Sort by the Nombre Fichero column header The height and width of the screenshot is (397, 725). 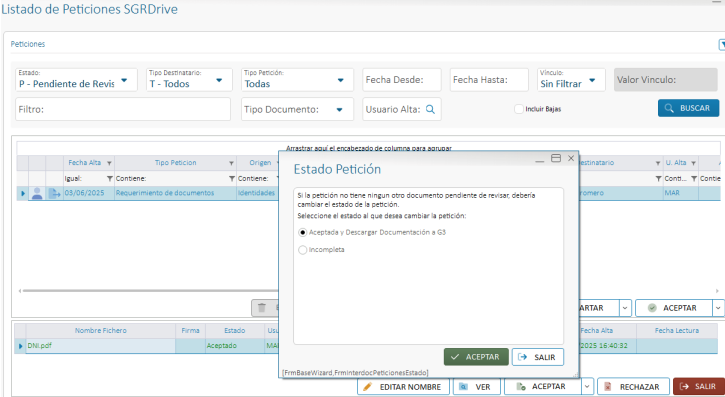(100, 330)
